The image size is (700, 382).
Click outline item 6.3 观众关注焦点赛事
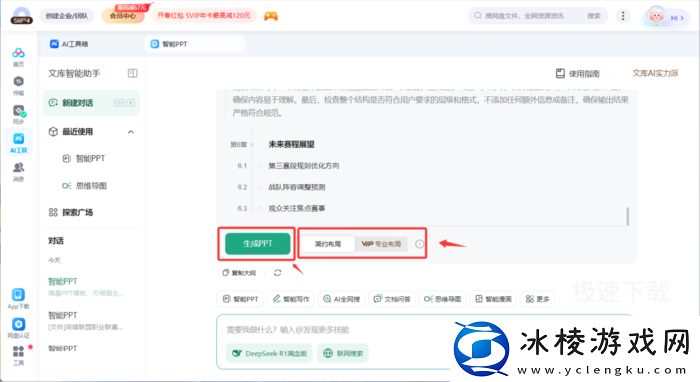click(296, 208)
